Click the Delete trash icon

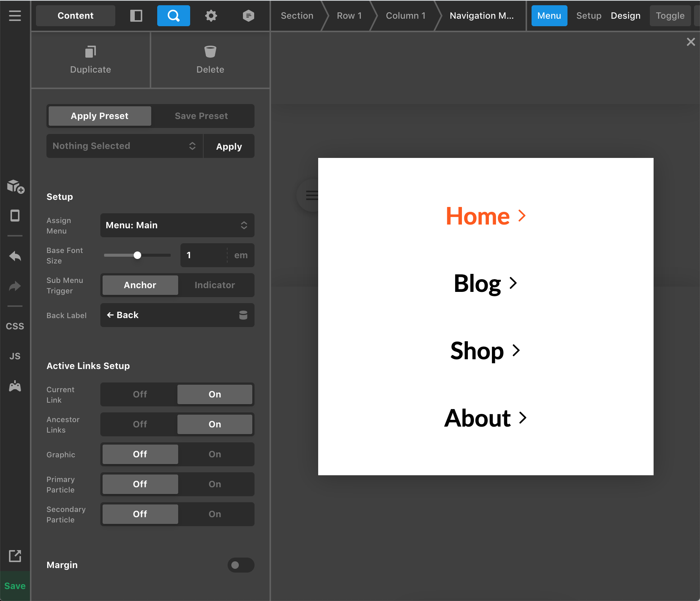[210, 52]
